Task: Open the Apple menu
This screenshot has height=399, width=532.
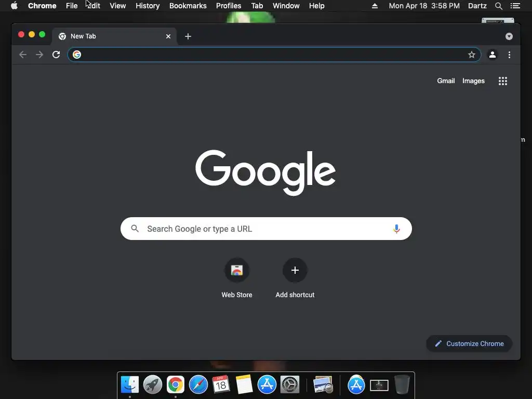Action: tap(14, 6)
